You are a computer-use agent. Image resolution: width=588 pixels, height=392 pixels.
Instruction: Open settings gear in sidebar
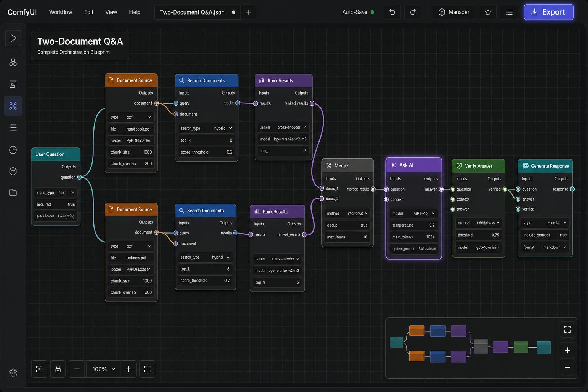pos(13,373)
